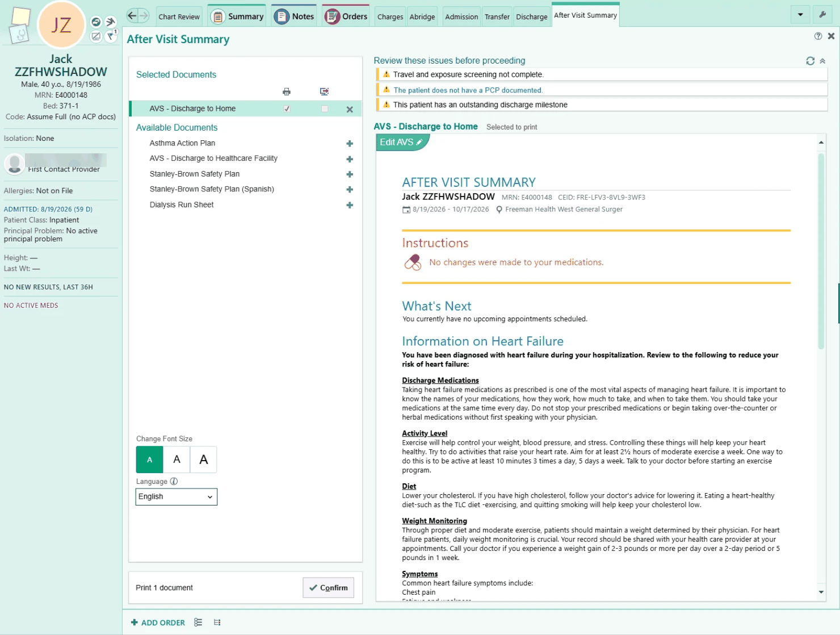Collapse the review issues section
840x635 pixels.
click(x=822, y=61)
